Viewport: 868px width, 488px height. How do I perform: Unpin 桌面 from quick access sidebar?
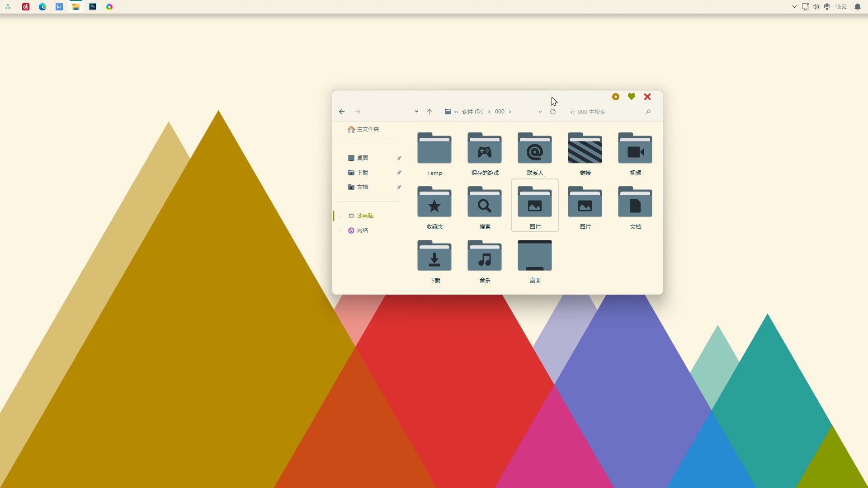[x=399, y=158]
